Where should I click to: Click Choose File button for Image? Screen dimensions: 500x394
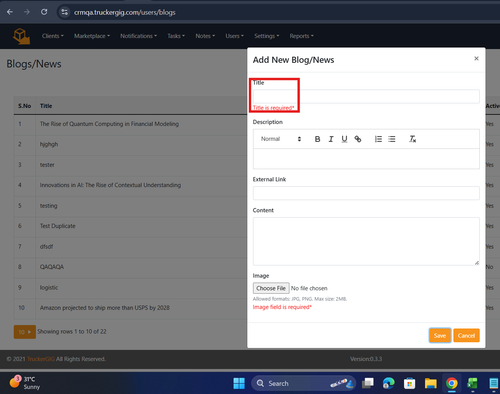pos(271,288)
